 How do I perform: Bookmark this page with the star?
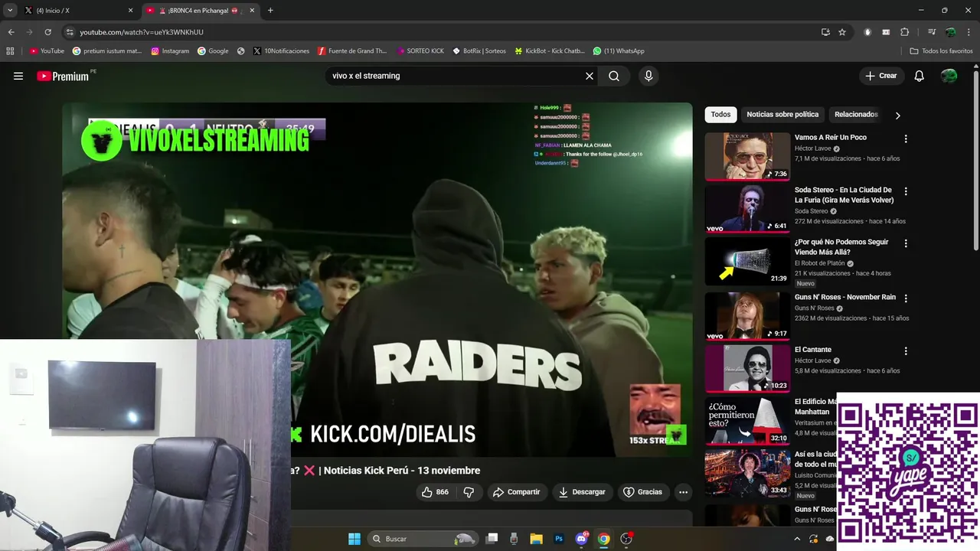842,32
